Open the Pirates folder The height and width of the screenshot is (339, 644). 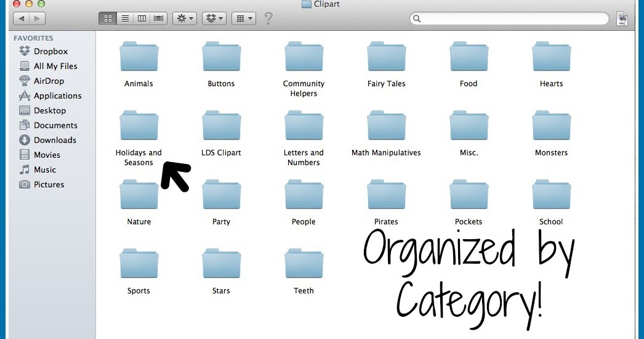coord(387,195)
